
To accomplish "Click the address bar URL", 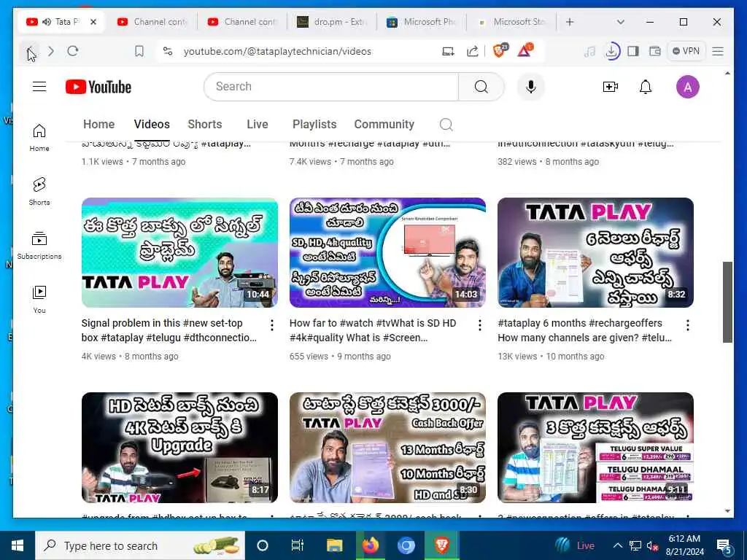I will pos(277,51).
